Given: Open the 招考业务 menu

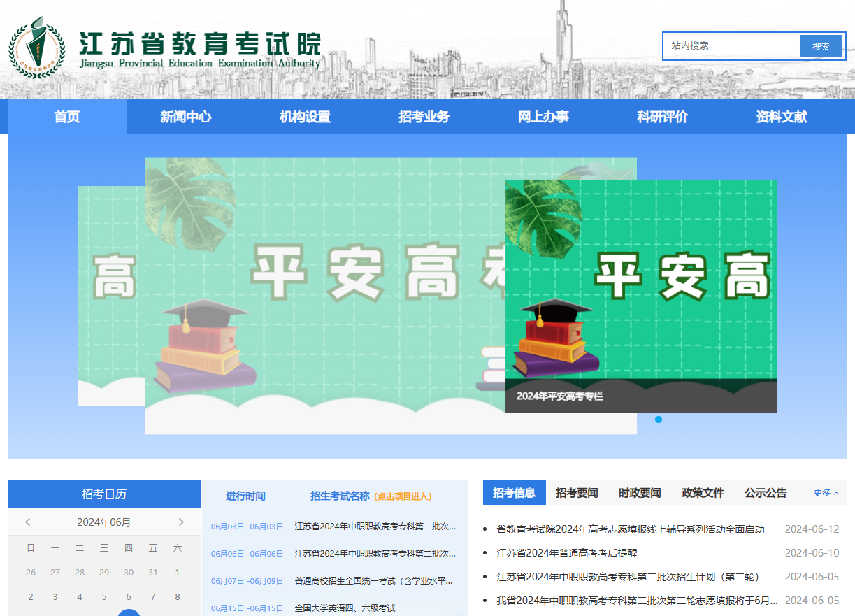Looking at the screenshot, I should (x=424, y=117).
